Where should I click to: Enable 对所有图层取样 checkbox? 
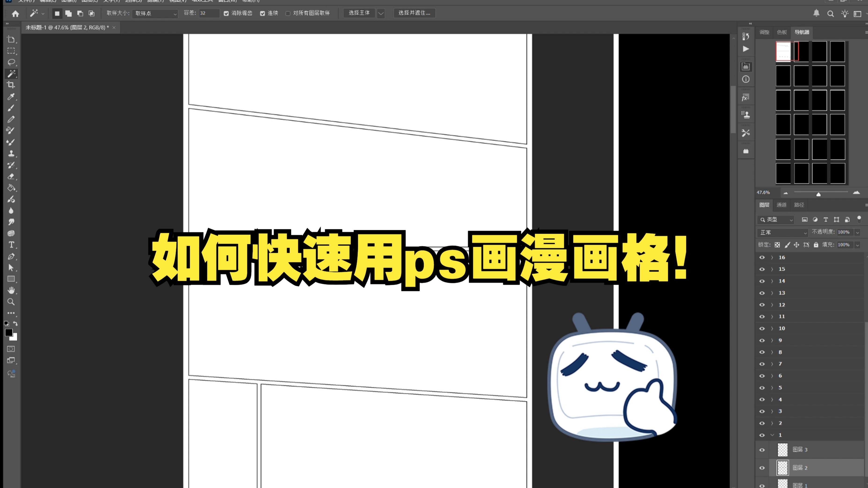click(x=288, y=14)
